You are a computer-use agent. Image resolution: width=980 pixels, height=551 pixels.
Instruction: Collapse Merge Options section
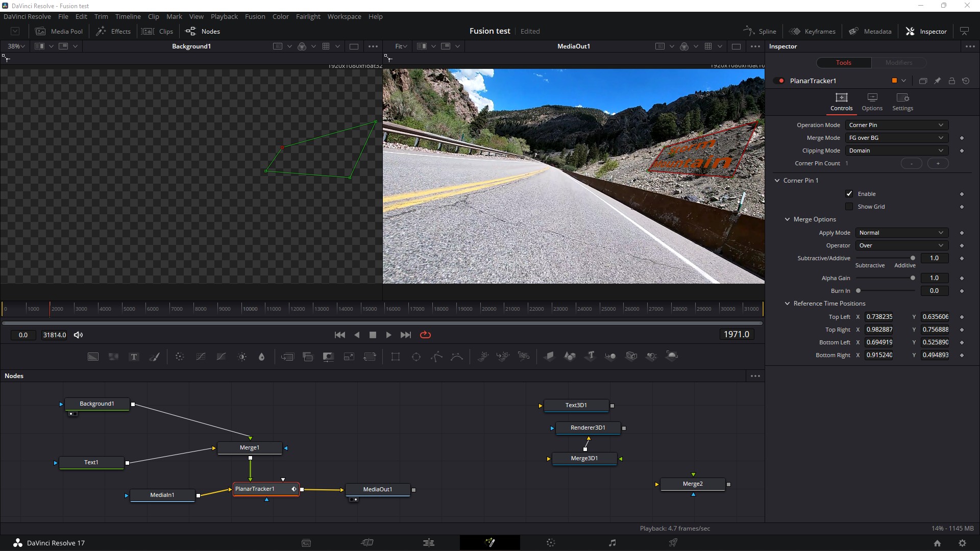[x=787, y=219]
